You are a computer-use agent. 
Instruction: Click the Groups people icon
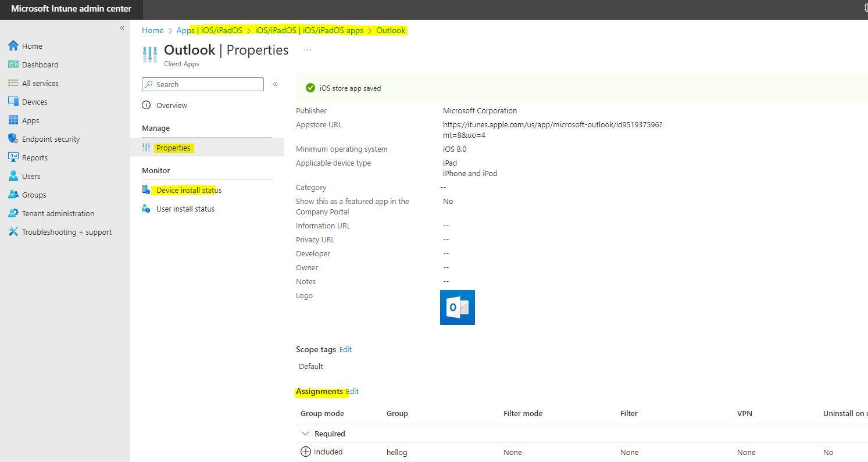(13, 195)
